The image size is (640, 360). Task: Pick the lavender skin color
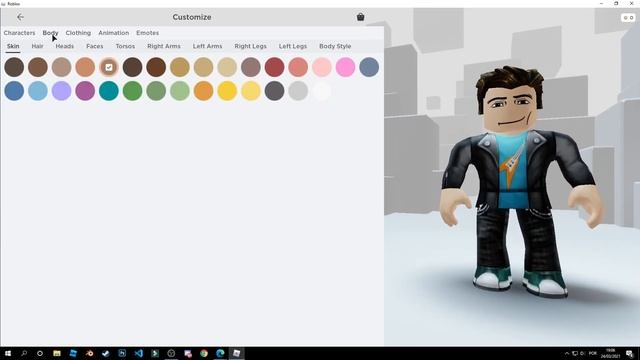[62, 91]
